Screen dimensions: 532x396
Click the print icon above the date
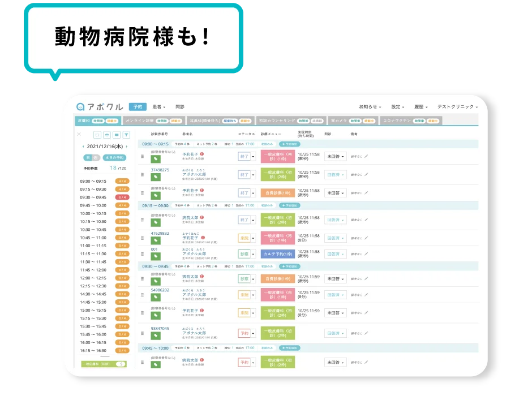(x=107, y=135)
